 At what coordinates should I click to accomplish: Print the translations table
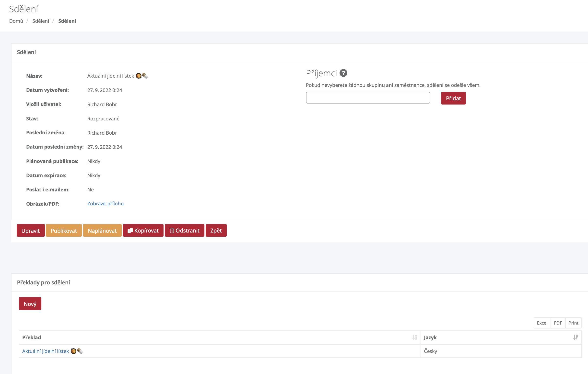573,323
